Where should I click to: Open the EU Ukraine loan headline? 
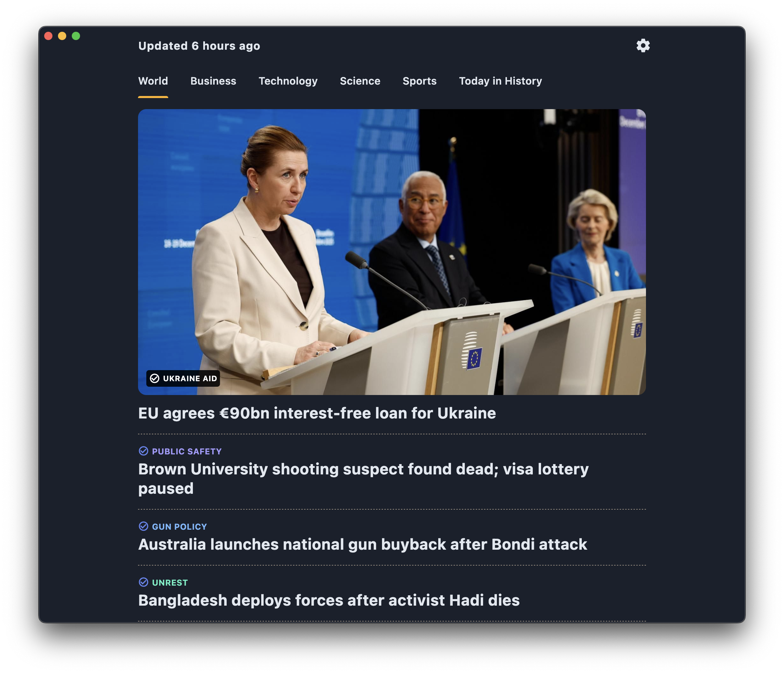(x=317, y=413)
